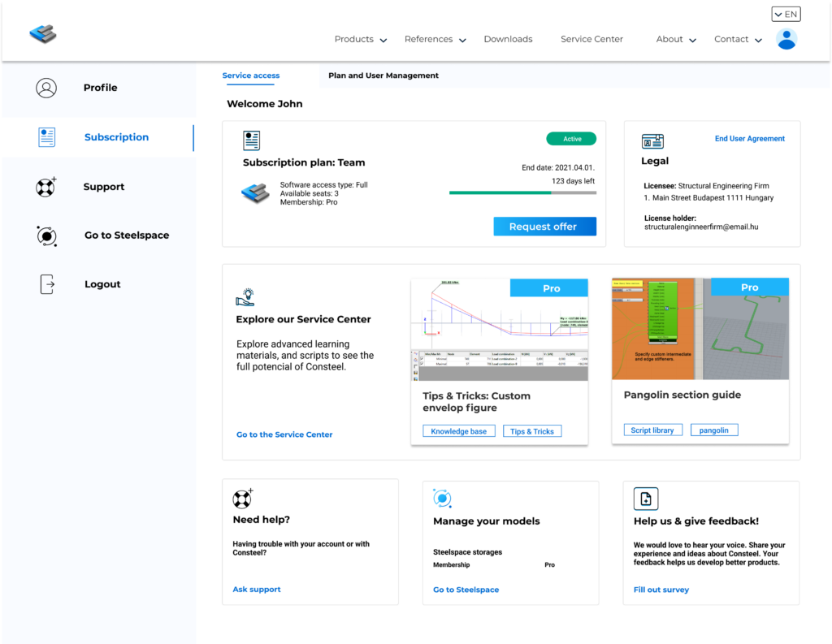Expand the Contact menu chevron
This screenshot has height=644, width=832.
758,41
